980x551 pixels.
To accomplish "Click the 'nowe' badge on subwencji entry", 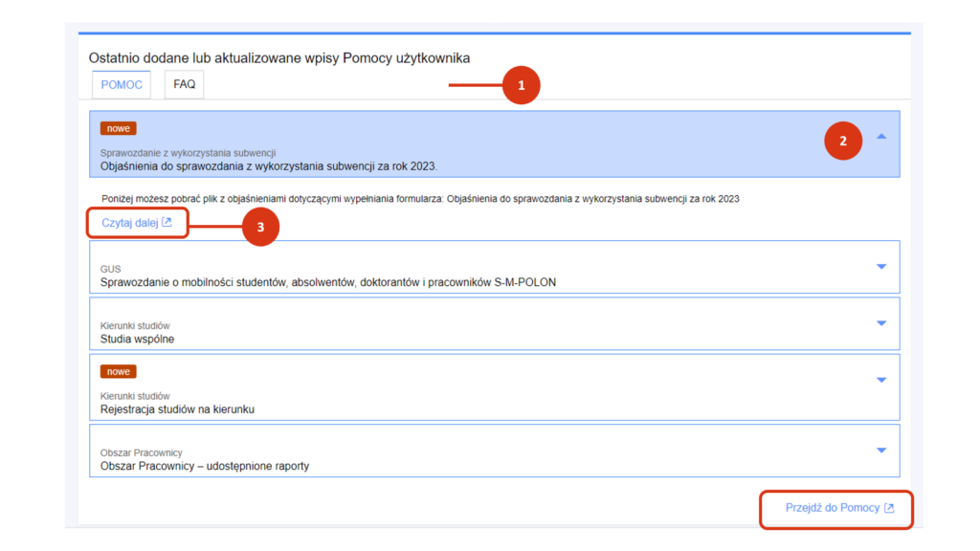I will pos(118,128).
